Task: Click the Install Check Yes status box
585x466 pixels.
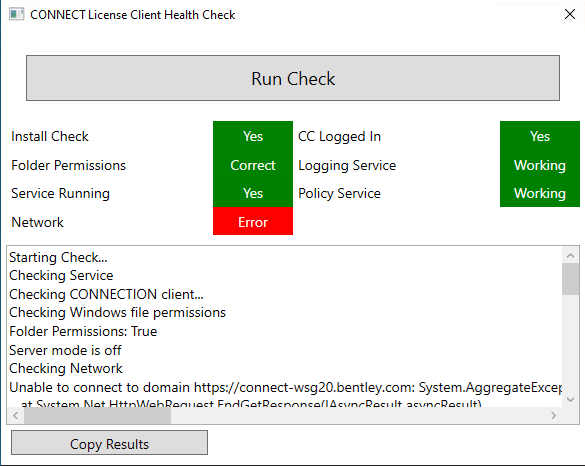Action: [x=253, y=136]
